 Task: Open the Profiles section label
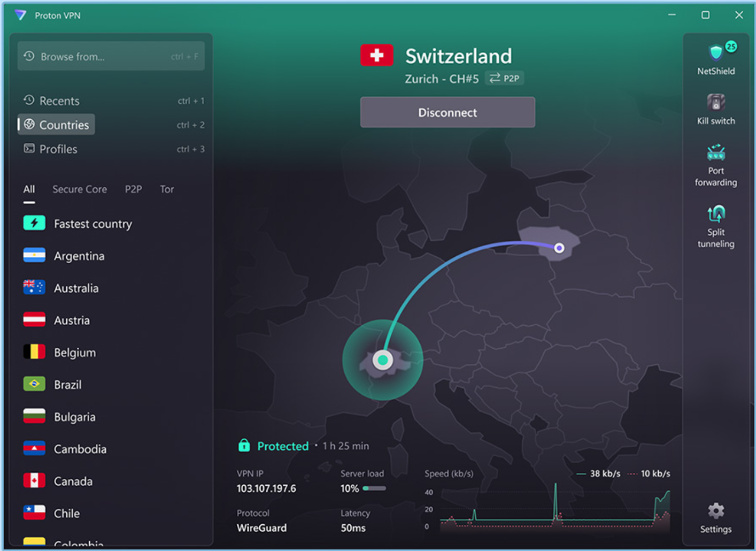click(x=58, y=149)
